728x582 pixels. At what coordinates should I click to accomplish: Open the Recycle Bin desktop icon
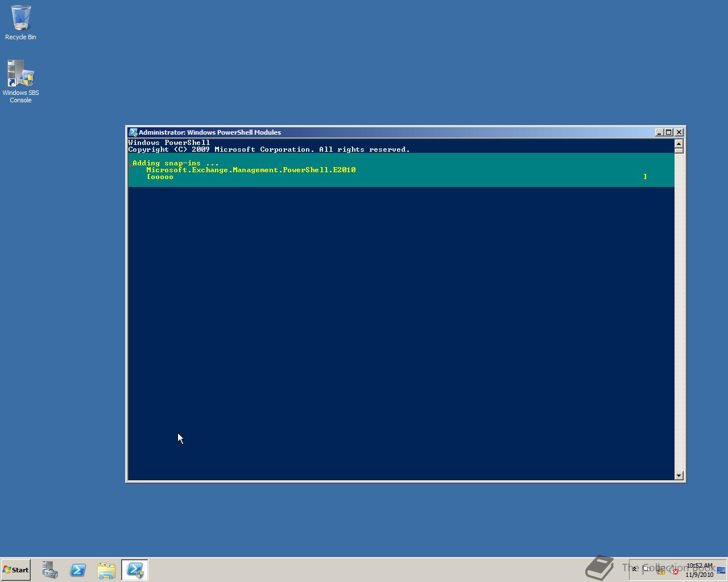[x=20, y=23]
